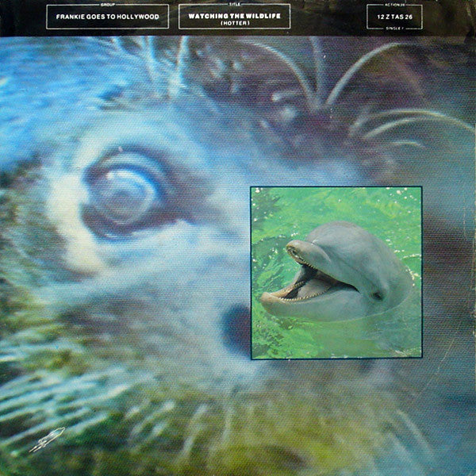Click the 'Frankie Goes To Hollywood' group box
Screen dimensions: 476x476
pos(107,16)
